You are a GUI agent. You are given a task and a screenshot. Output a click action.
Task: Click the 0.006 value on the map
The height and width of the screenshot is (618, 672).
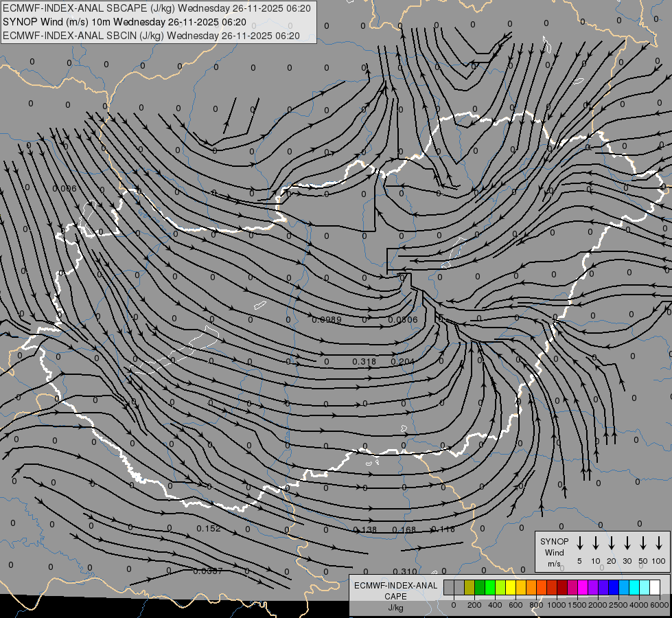(x=65, y=189)
